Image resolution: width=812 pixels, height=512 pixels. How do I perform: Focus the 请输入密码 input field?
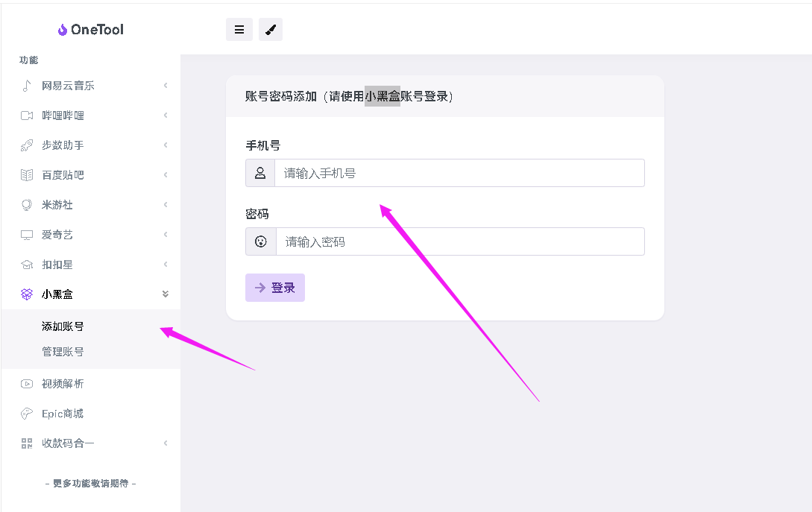[460, 241]
